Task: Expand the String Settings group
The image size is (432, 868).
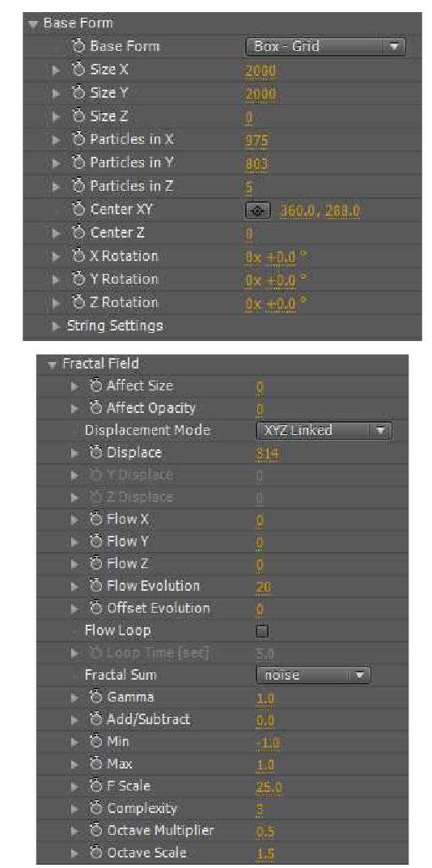Action: tap(55, 326)
